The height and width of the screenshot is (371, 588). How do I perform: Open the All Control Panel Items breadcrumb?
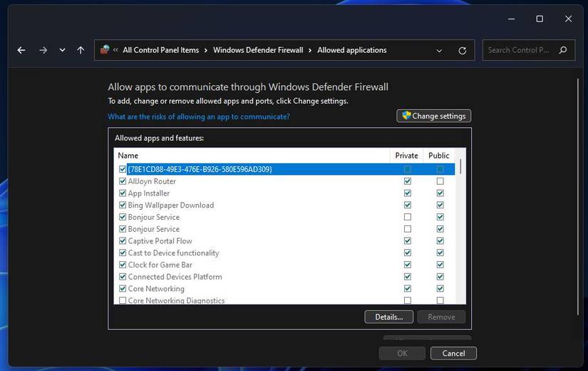[x=161, y=50]
